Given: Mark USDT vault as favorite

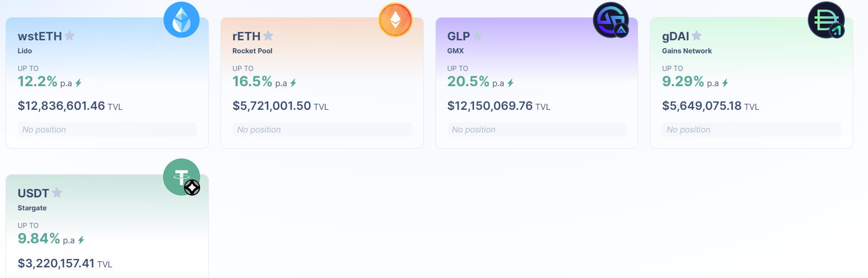Looking at the screenshot, I should [x=57, y=193].
